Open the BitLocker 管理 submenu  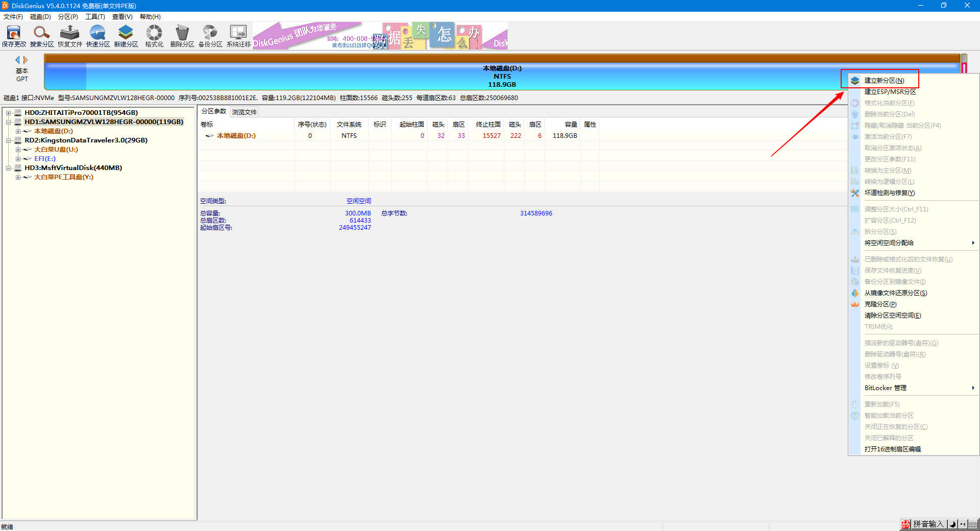(x=914, y=388)
